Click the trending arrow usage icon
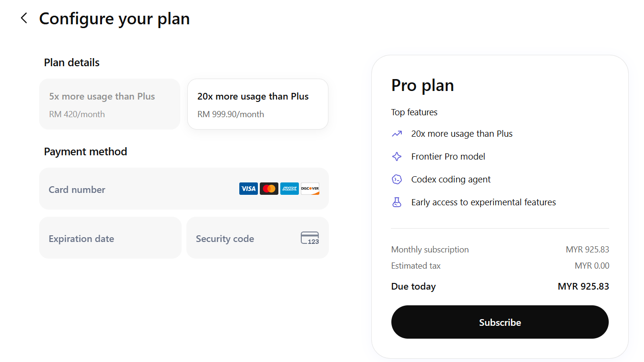644x362 pixels. point(397,134)
